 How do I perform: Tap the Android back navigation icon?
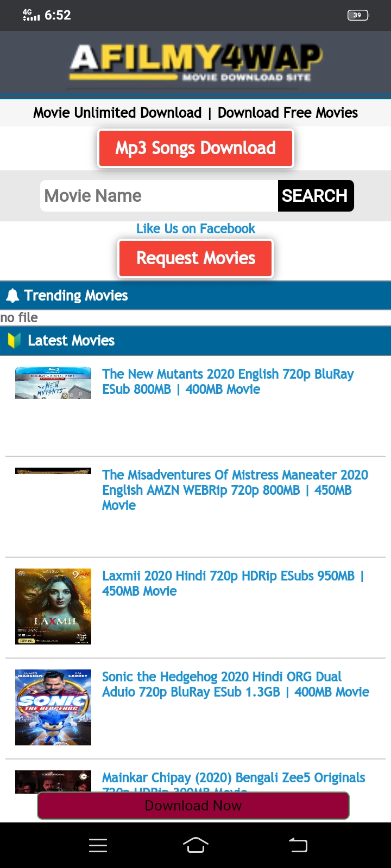298,845
